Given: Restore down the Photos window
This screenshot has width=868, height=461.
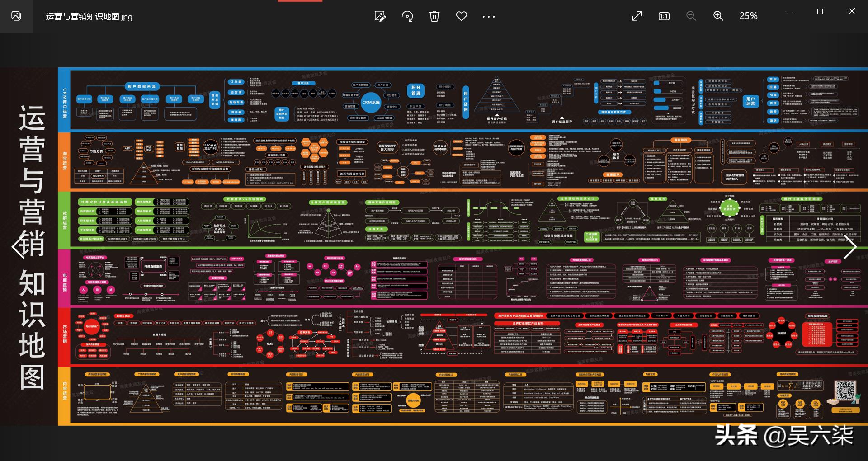Looking at the screenshot, I should pos(821,11).
